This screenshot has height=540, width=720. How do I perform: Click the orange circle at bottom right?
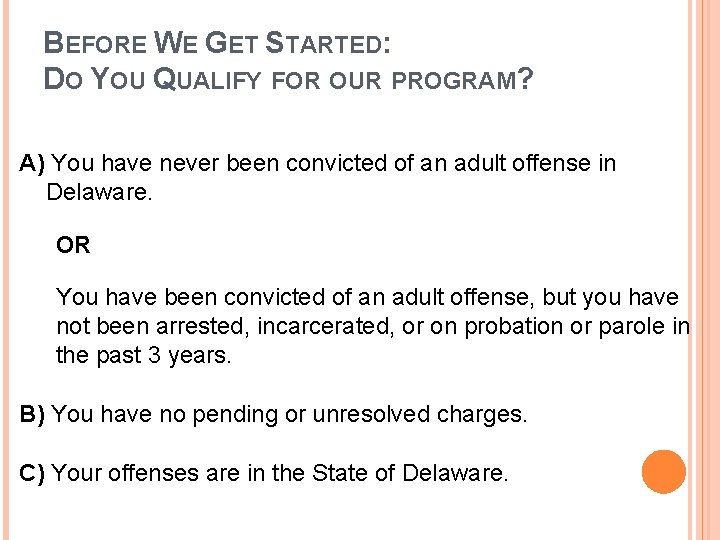pos(664,472)
